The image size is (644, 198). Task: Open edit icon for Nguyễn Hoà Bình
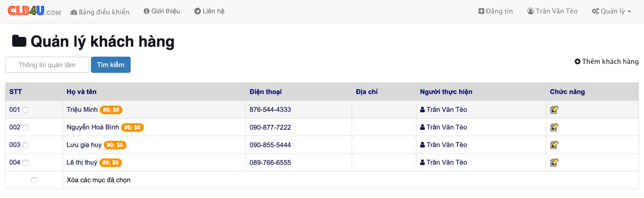pos(554,127)
